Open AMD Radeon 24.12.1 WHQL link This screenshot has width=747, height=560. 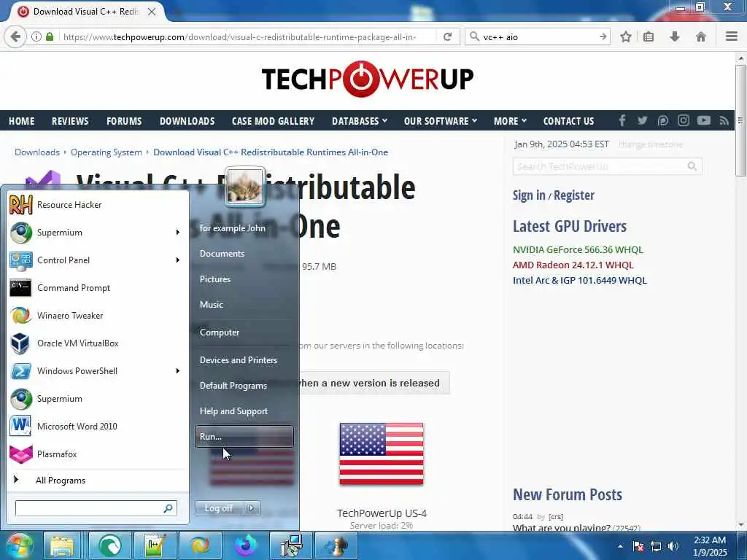573,265
